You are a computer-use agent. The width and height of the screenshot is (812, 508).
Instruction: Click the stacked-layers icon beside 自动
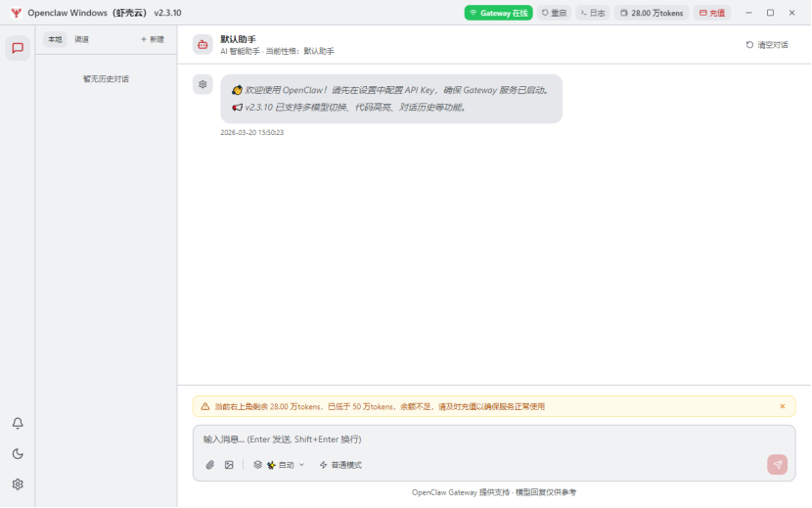coord(257,465)
